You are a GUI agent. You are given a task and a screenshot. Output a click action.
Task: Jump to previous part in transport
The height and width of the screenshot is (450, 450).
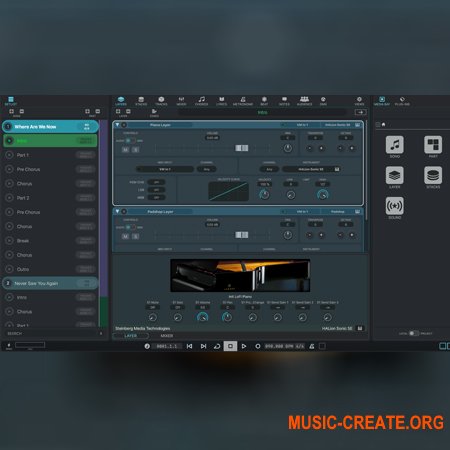(189, 346)
